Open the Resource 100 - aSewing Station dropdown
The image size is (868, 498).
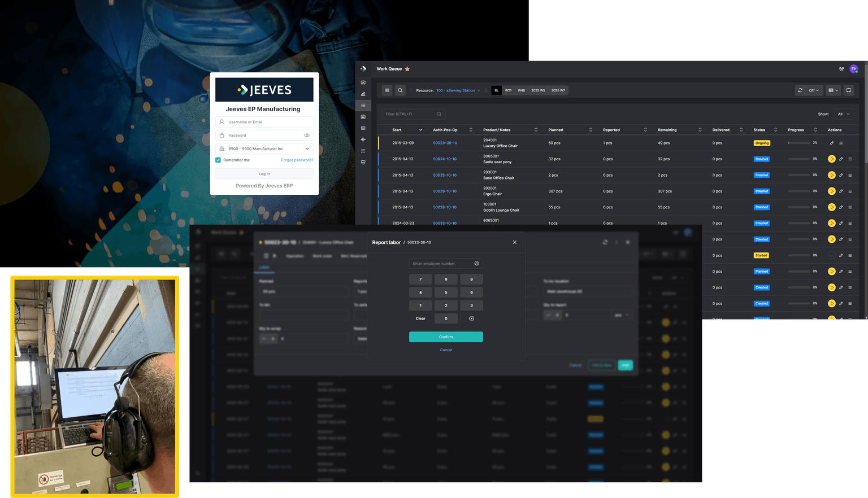(458, 90)
